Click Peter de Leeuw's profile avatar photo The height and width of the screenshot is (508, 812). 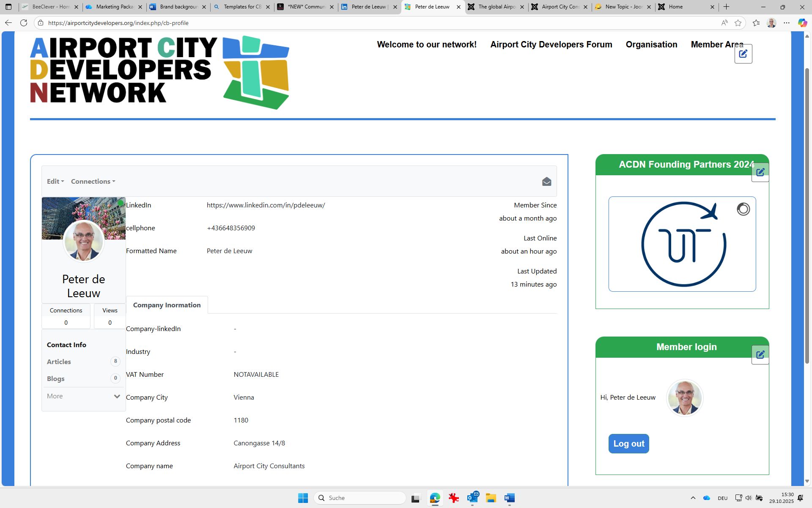[84, 240]
